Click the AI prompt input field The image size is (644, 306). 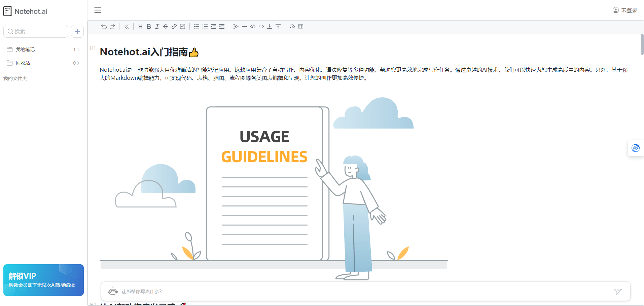(x=365, y=292)
